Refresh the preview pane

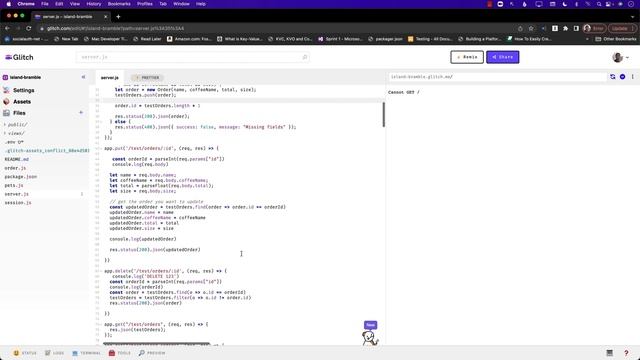[613, 77]
